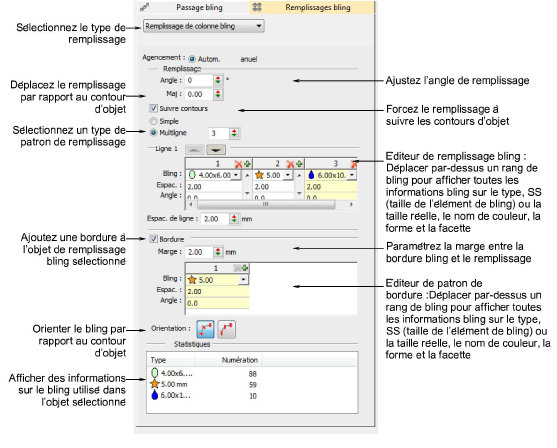Switch to the Passage bling tab
This screenshot has height=448, width=557.
192,7
